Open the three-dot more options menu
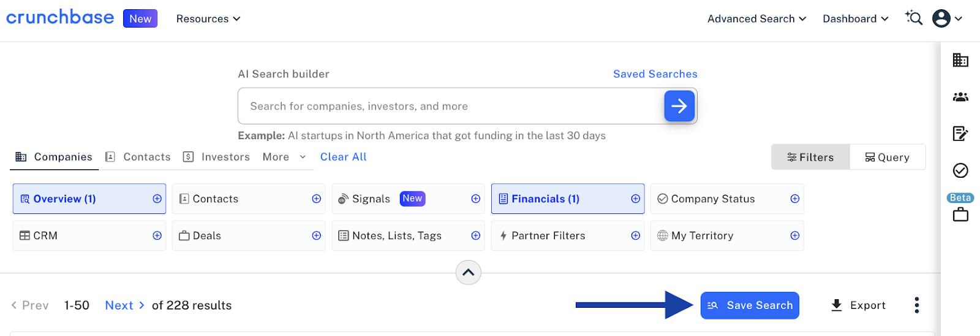 [x=916, y=305]
